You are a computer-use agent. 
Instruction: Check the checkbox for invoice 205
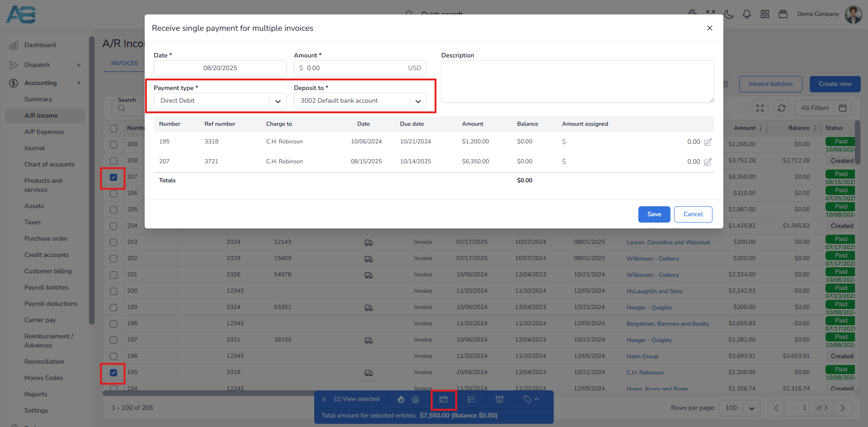coord(113,210)
